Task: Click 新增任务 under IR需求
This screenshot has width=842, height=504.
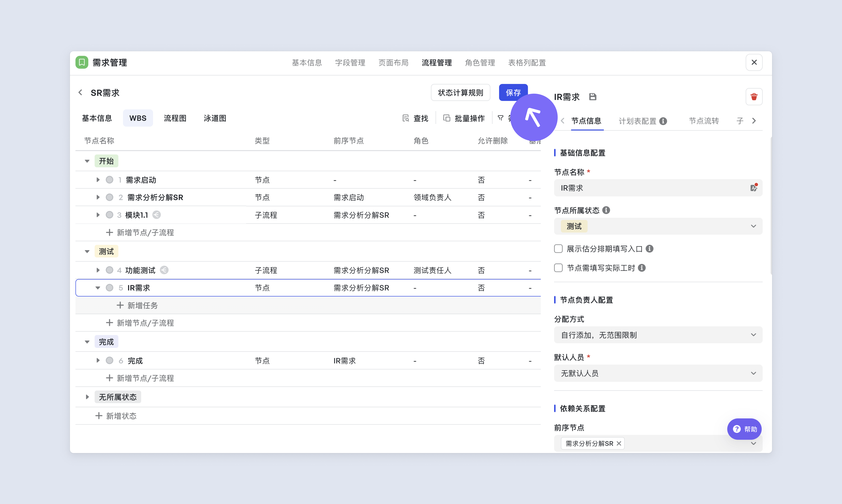Action: point(137,305)
